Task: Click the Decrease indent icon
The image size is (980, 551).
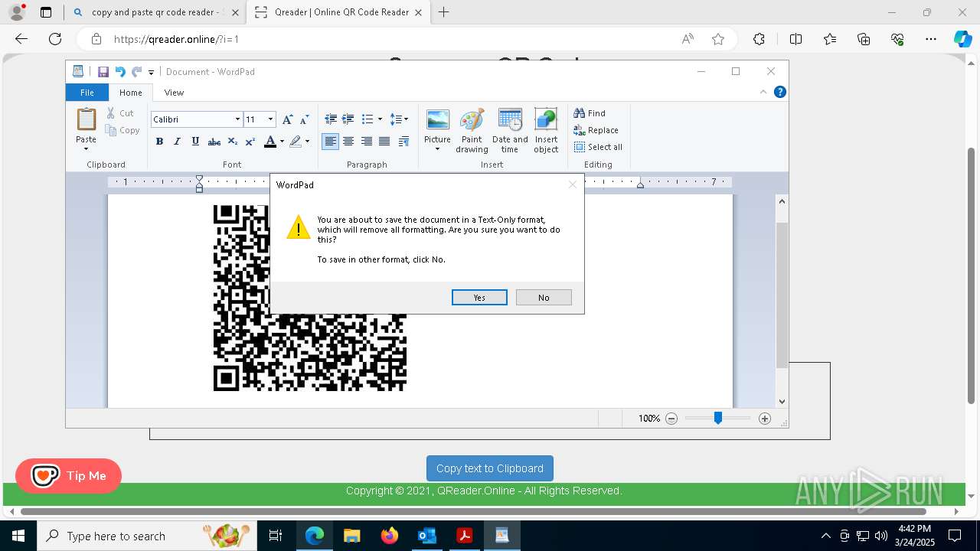Action: (x=331, y=119)
